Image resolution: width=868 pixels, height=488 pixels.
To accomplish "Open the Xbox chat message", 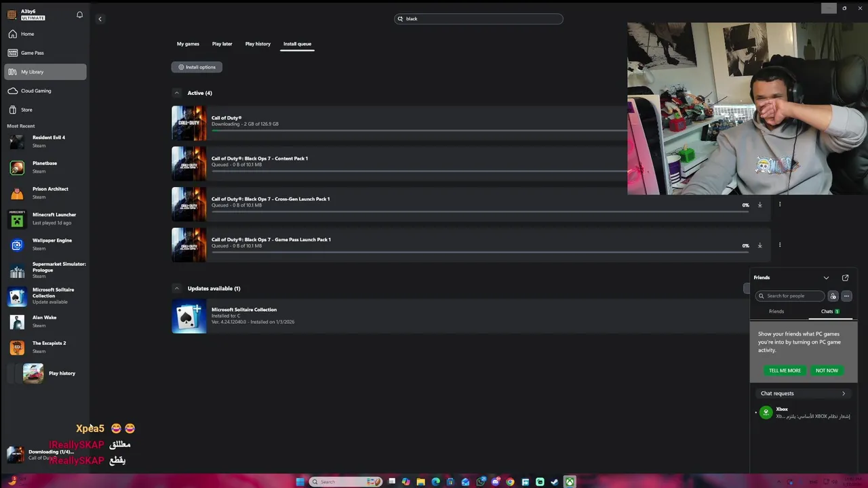I will (804, 413).
